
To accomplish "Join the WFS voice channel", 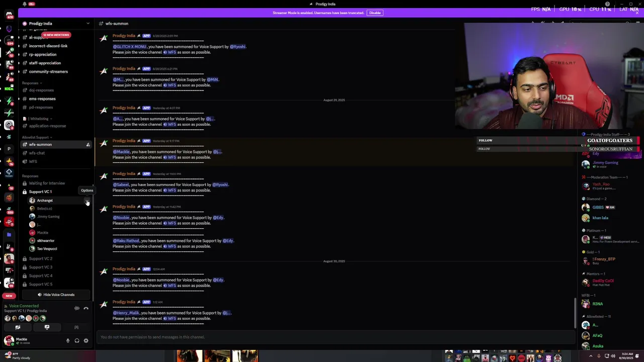I will (33, 161).
